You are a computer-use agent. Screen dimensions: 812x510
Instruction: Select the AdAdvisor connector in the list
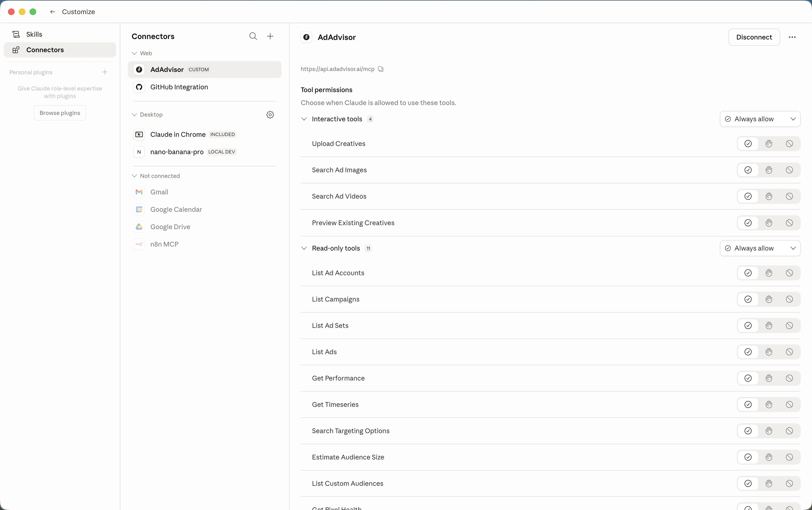point(204,70)
